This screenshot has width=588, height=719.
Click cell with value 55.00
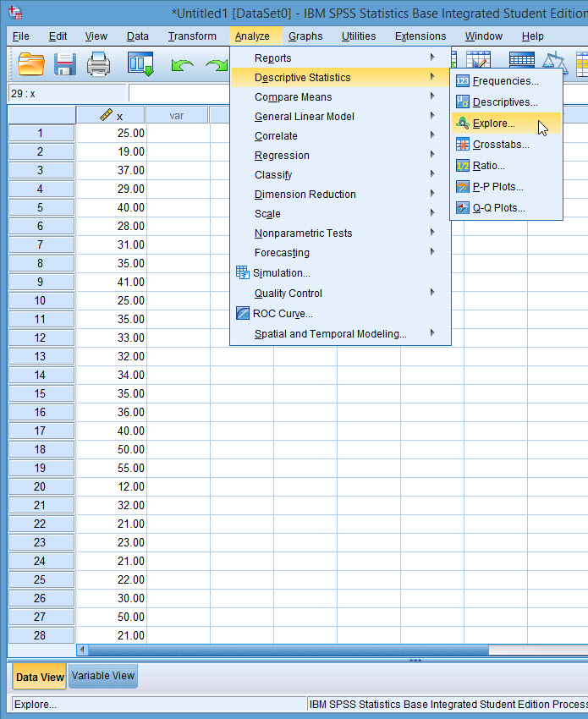click(112, 468)
